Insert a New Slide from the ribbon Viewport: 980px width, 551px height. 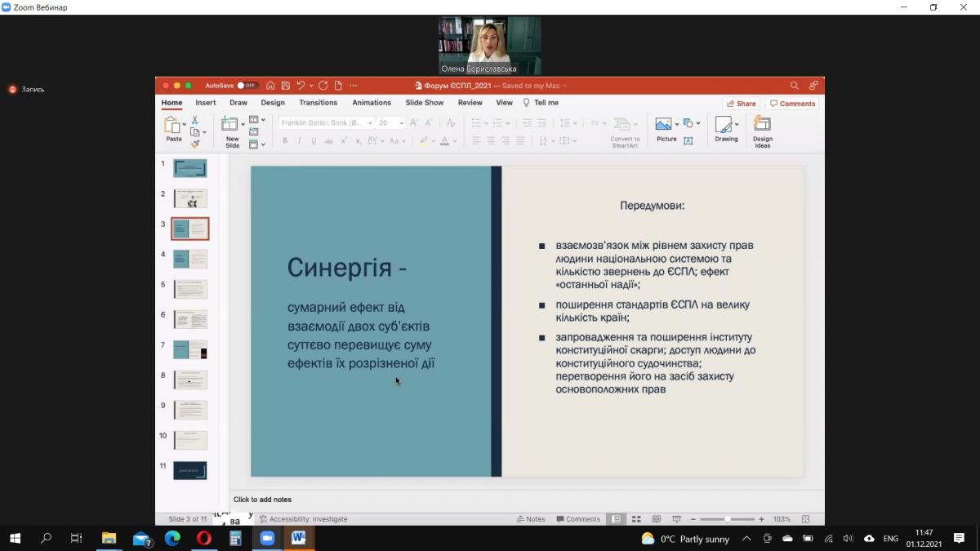point(231,127)
